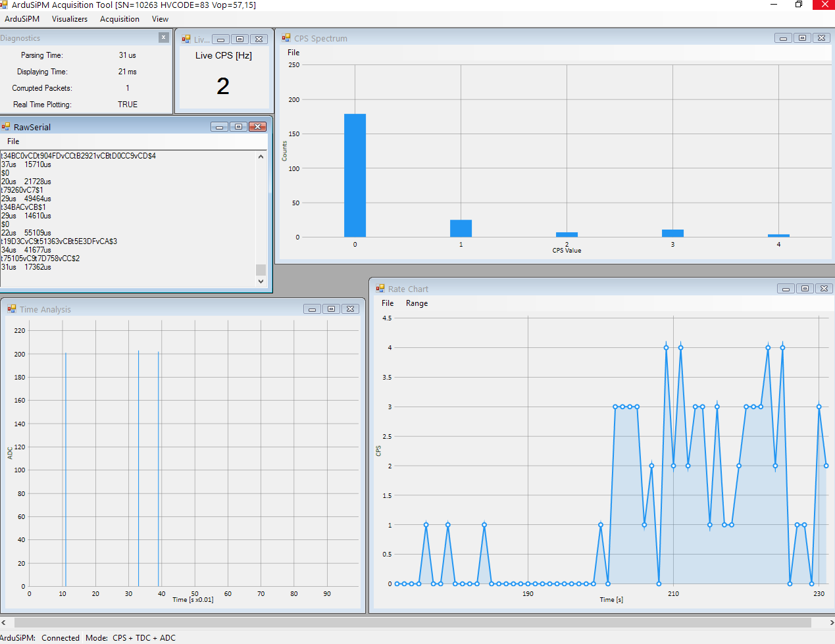This screenshot has width=835, height=644.
Task: Maximize the RawSerial window
Action: click(239, 127)
